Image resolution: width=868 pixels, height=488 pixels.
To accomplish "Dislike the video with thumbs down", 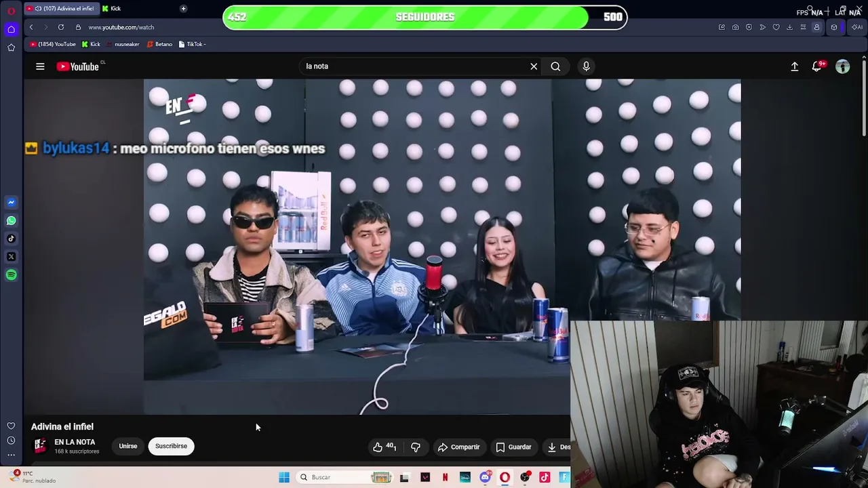I will 415,447.
